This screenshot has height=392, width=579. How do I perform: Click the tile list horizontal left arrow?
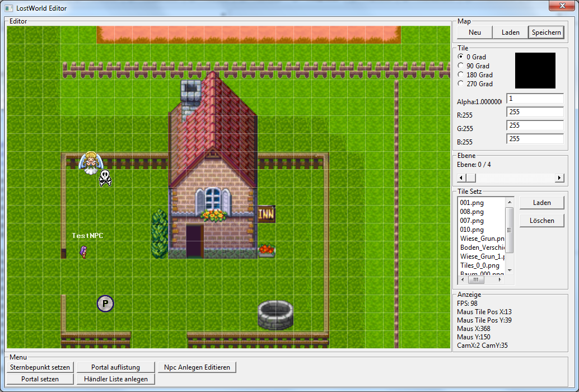click(463, 280)
